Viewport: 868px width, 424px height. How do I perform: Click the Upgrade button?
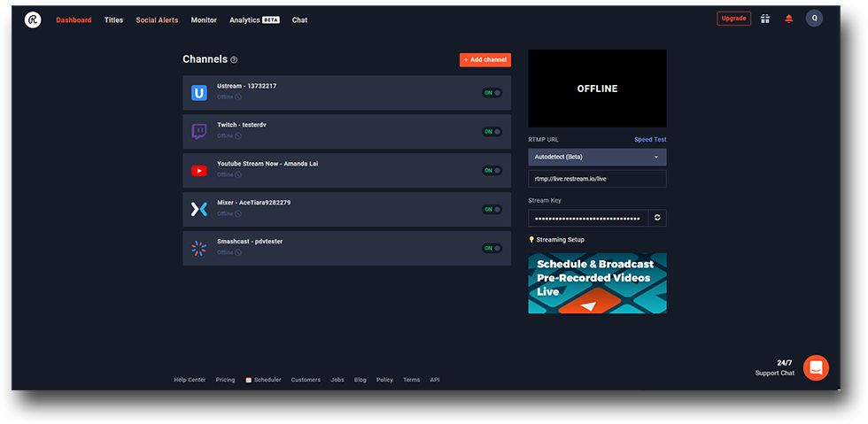point(733,19)
